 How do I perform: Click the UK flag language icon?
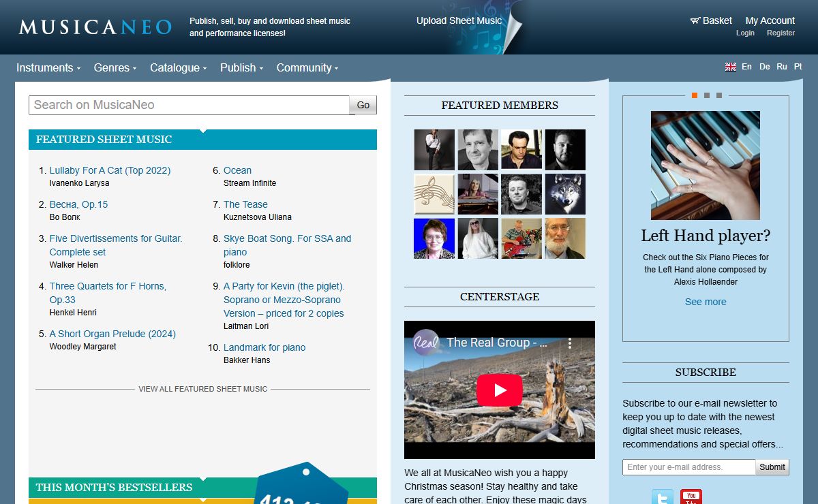click(x=731, y=67)
